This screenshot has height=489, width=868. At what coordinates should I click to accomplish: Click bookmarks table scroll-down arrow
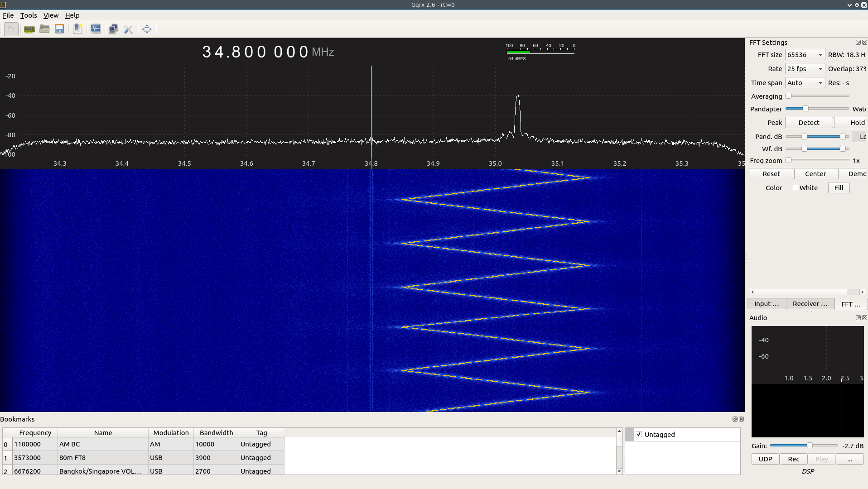[x=619, y=471]
